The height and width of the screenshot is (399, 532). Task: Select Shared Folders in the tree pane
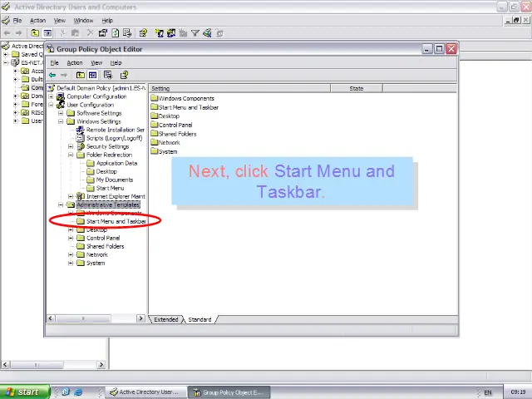click(106, 246)
